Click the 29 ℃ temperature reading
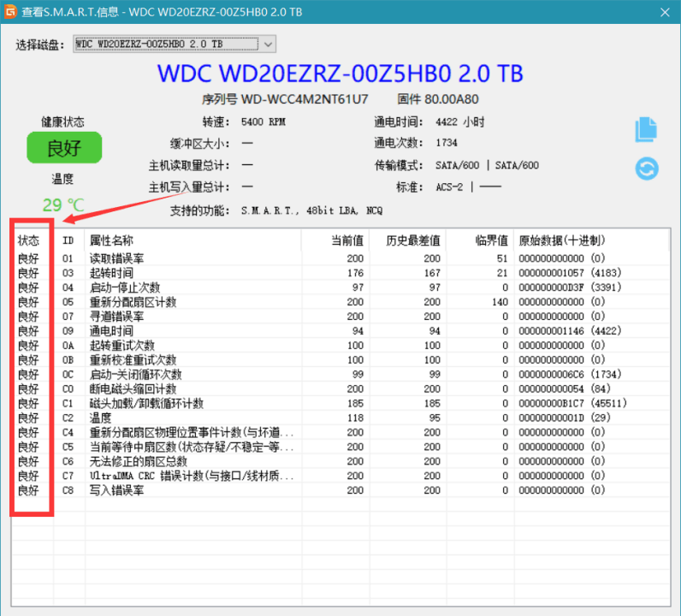 (x=63, y=205)
